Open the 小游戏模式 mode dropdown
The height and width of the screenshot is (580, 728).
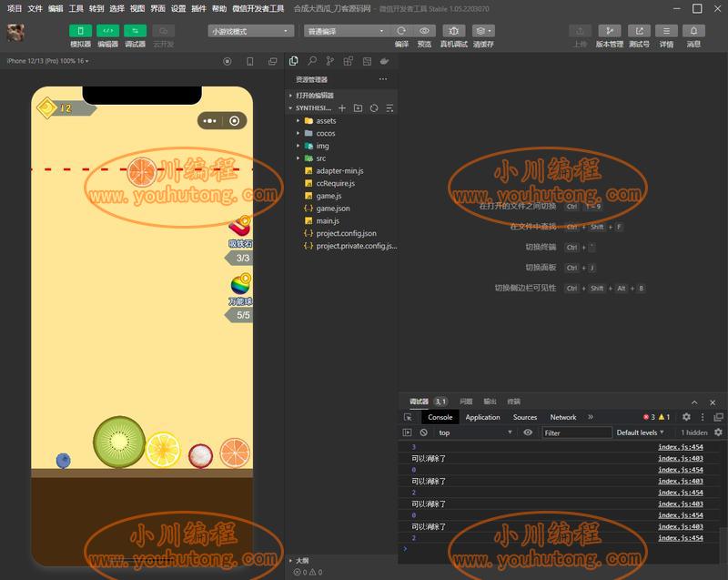(251, 31)
